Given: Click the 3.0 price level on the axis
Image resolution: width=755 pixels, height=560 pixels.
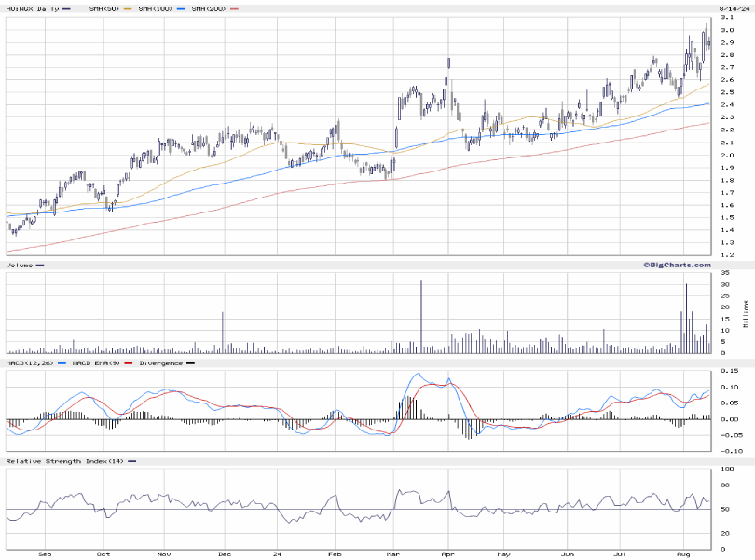Looking at the screenshot, I should [x=727, y=31].
